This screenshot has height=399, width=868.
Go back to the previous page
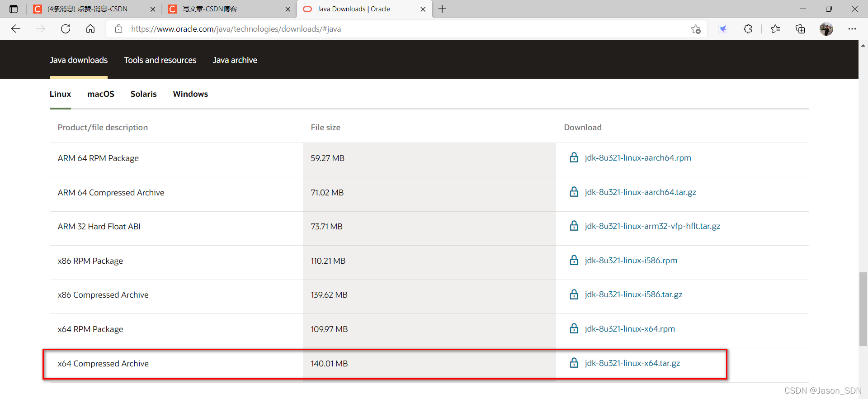(x=16, y=29)
